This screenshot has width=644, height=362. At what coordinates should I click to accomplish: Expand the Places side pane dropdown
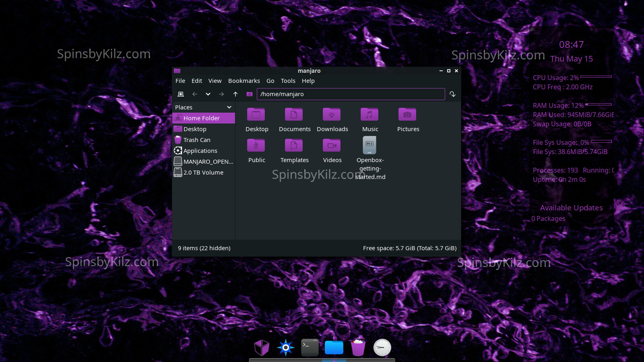(x=229, y=107)
